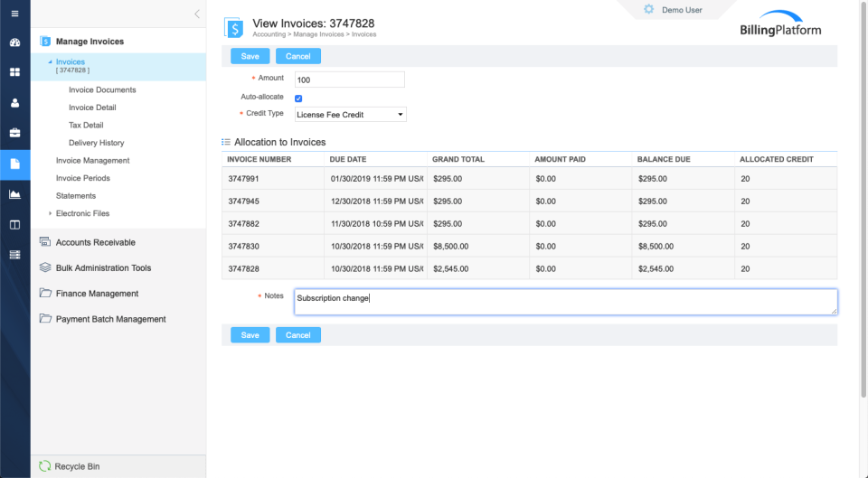Go to Statements
Viewport: 868px width, 478px height.
(x=76, y=196)
